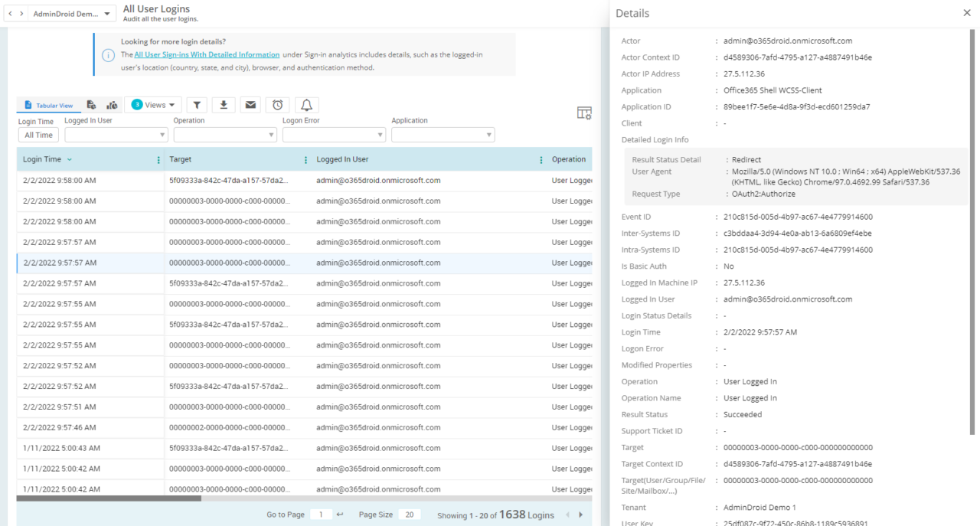Click the Go to Page input field
The width and height of the screenshot is (980, 526).
(321, 514)
